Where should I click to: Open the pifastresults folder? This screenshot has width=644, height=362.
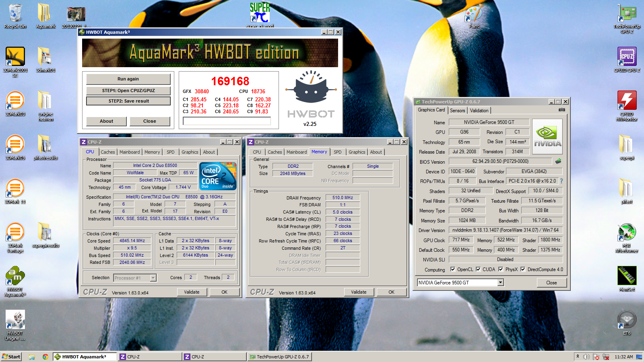pos(45,147)
